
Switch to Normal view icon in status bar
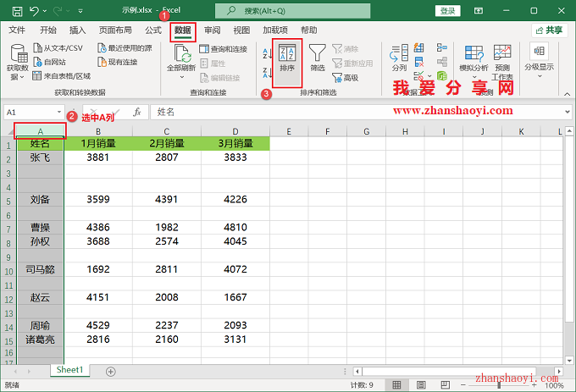coord(396,384)
